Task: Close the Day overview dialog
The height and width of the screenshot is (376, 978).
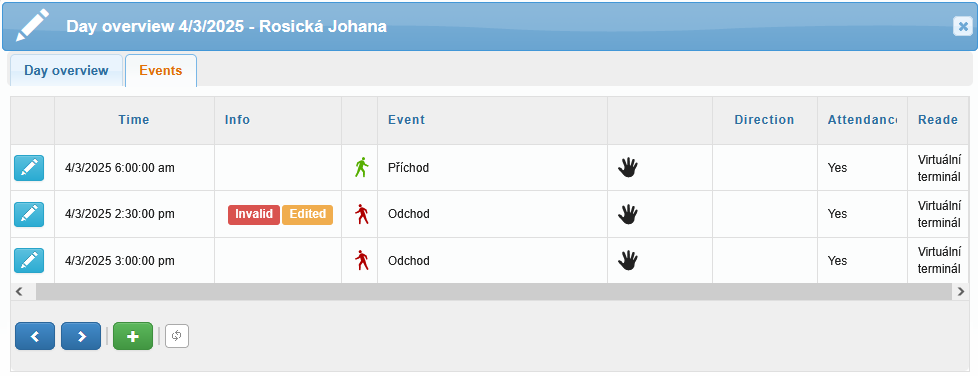Action: 962,27
